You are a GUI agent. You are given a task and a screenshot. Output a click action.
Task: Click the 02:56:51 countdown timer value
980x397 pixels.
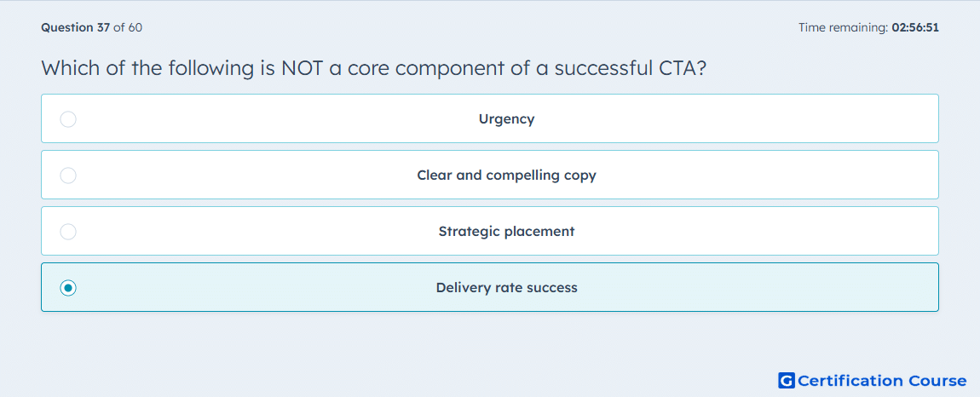[x=915, y=27]
